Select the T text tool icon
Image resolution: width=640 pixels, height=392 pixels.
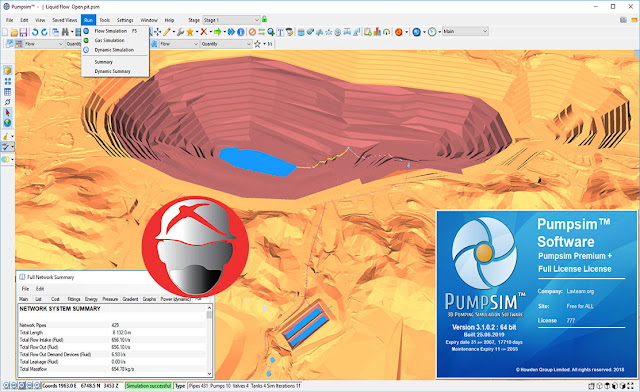tap(280, 32)
